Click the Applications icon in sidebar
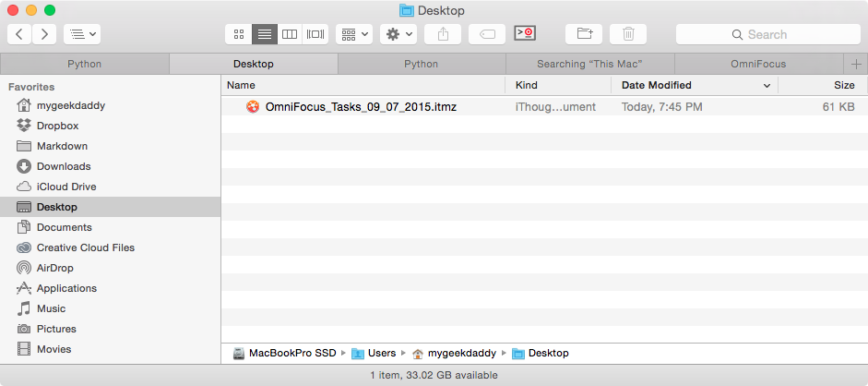The image size is (868, 386). coord(24,288)
